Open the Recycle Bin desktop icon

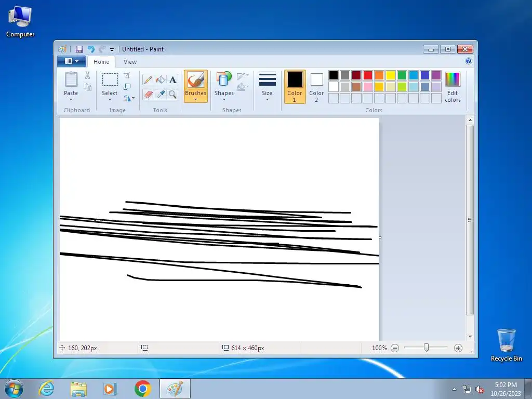pos(506,345)
